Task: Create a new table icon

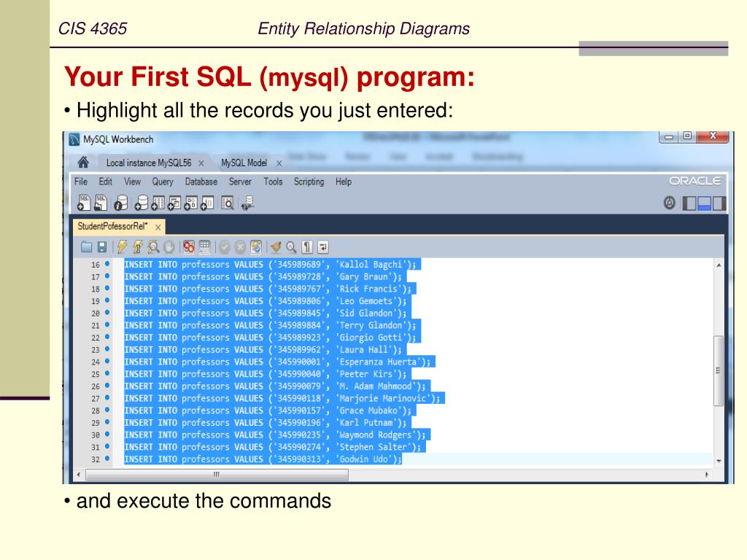Action: 158,203
